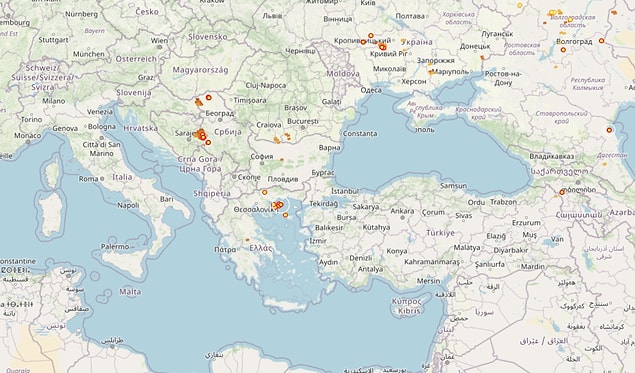This screenshot has height=373, width=635.
Task: Click the fire marker cluster above Кривий Ріг
Action: (x=383, y=47)
